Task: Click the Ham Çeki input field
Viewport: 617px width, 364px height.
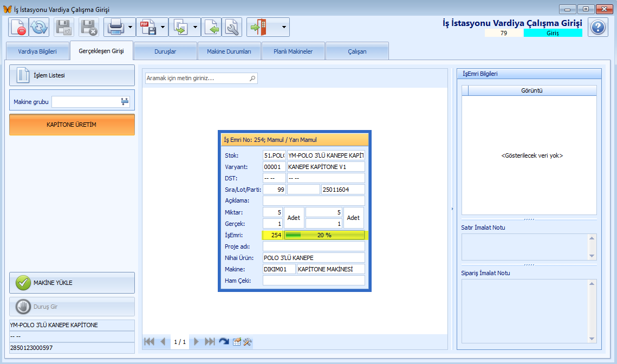Action: pyautogui.click(x=314, y=281)
